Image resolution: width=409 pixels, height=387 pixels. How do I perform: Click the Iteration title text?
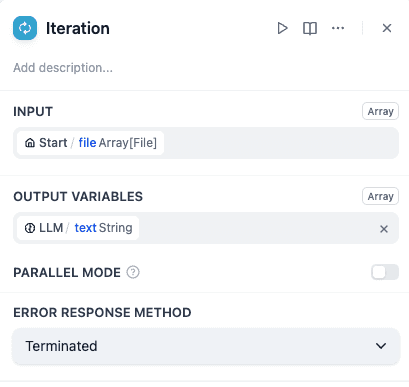pos(78,28)
